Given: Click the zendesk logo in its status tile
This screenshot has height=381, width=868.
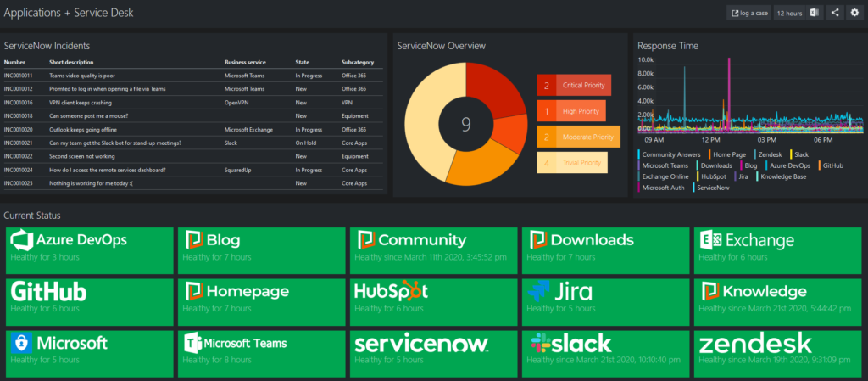Looking at the screenshot, I should (x=755, y=343).
